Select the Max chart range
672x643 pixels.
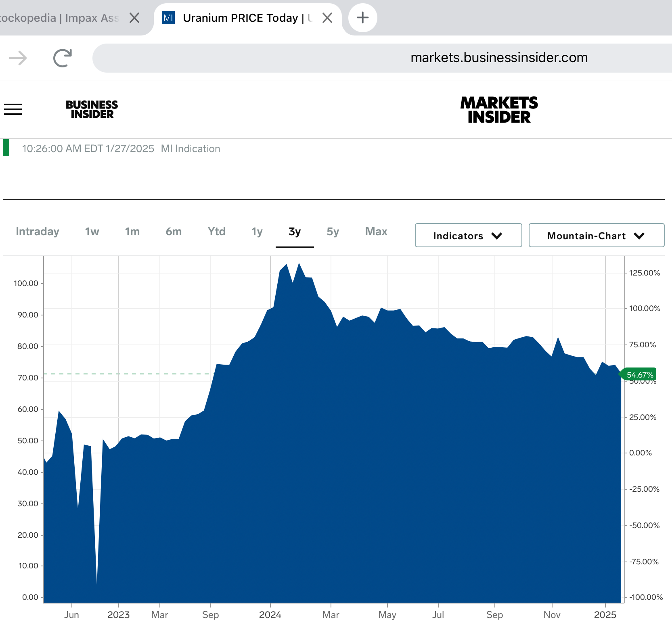coord(376,232)
